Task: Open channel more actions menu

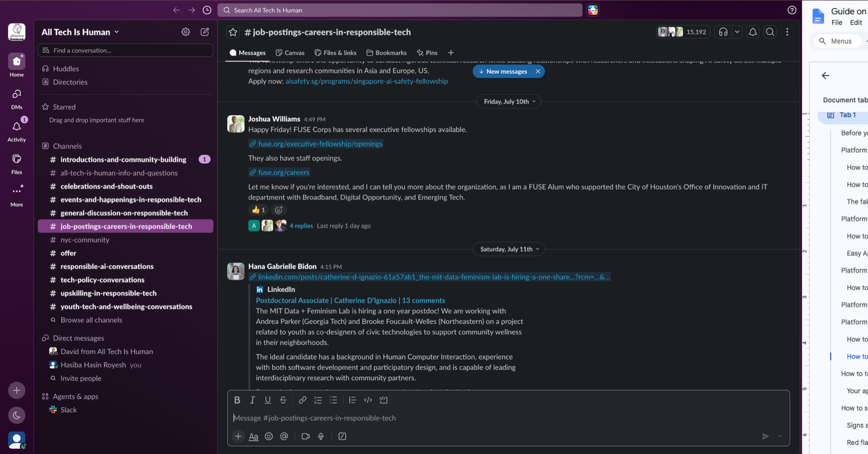Action: [787, 32]
